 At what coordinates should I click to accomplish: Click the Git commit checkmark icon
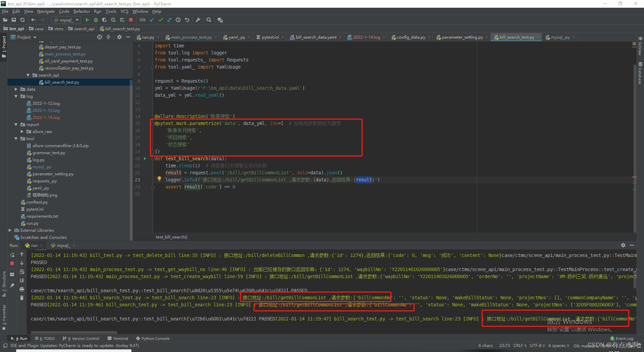click(x=161, y=20)
